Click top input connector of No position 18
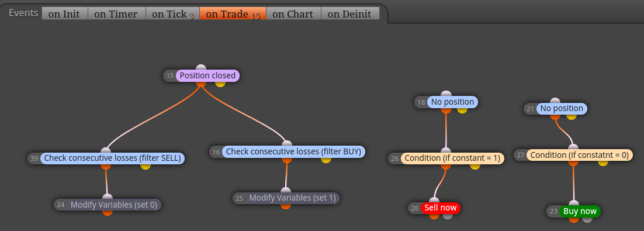Image resolution: width=644 pixels, height=231 pixels. click(x=446, y=94)
